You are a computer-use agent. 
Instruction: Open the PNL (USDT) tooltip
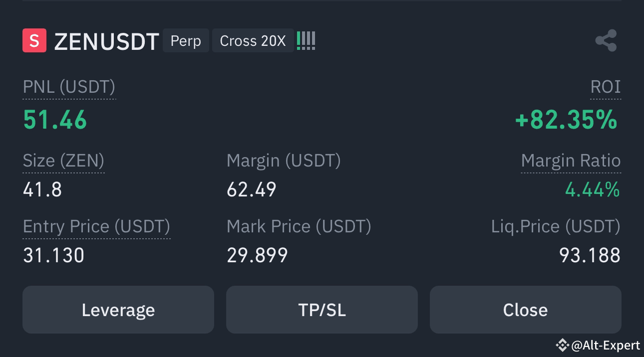(69, 87)
